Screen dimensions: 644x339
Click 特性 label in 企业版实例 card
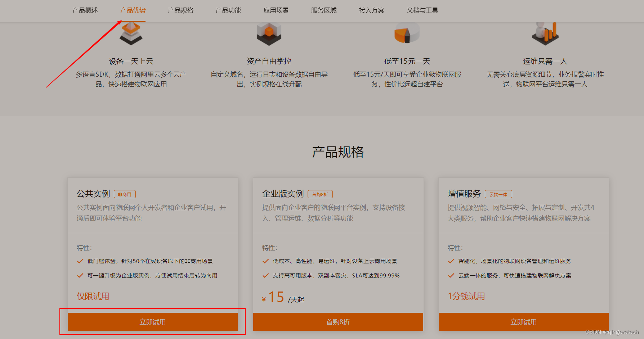click(x=270, y=248)
